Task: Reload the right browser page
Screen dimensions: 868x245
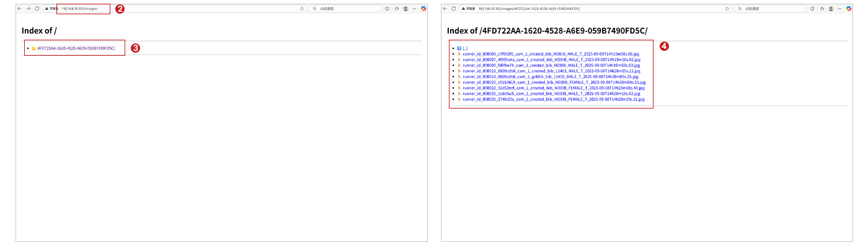Action: 454,9
